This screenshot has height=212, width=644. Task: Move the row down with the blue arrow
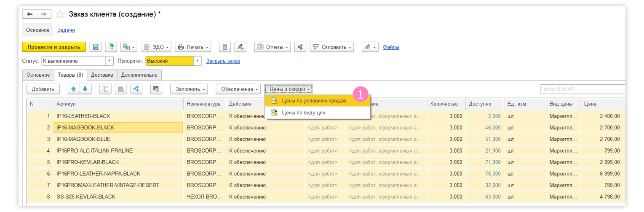click(x=85, y=89)
